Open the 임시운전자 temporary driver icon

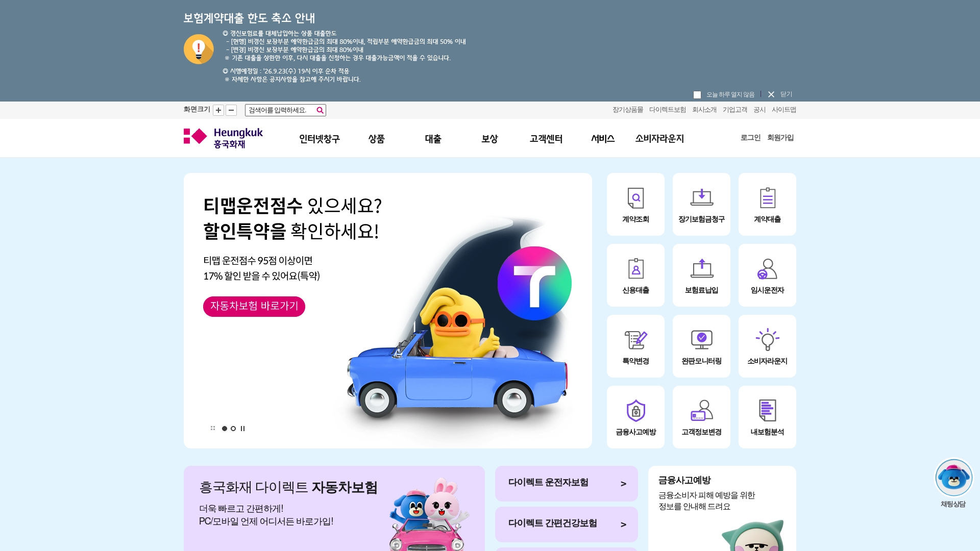(767, 275)
